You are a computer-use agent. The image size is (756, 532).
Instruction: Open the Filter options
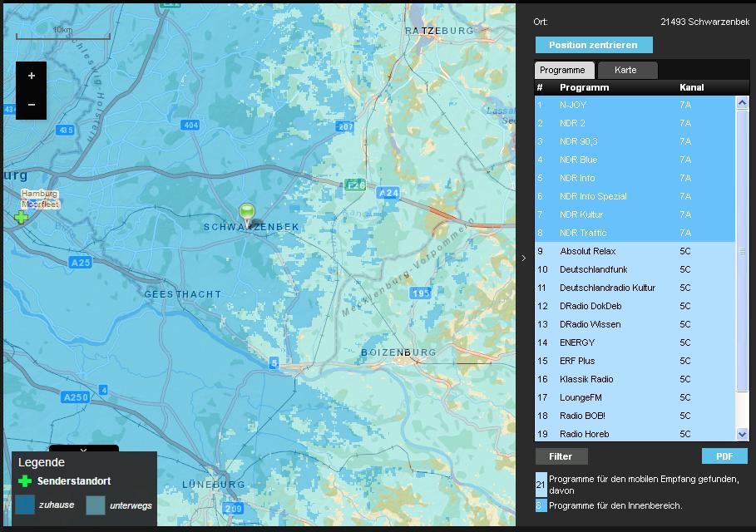pyautogui.click(x=561, y=456)
